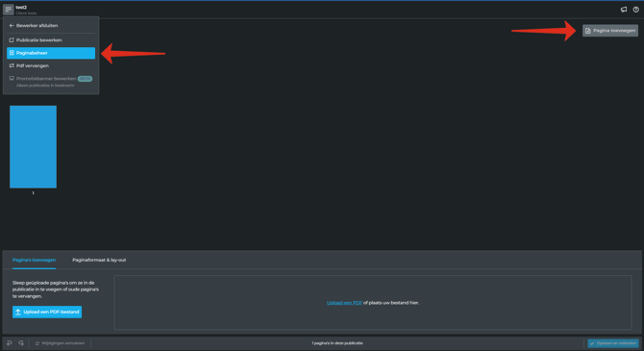644x351 pixels.
Task: Select Paginabeheer in the menu
Action: pos(51,53)
